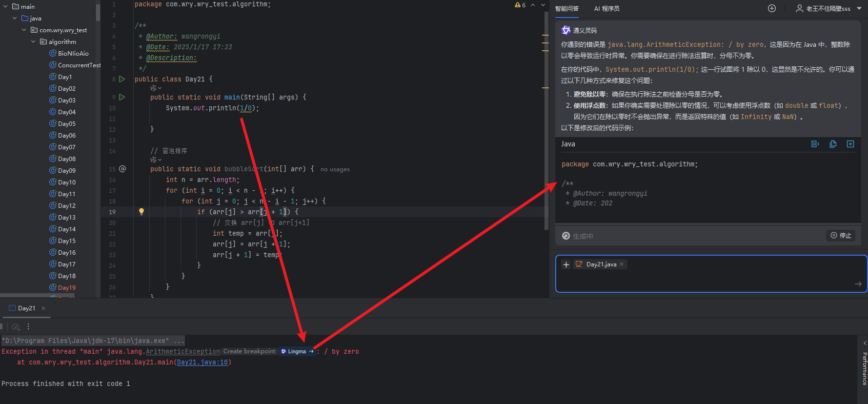The image size is (868, 404).
Task: Click the related-symbol gutter icon on line 15
Action: coord(122,169)
